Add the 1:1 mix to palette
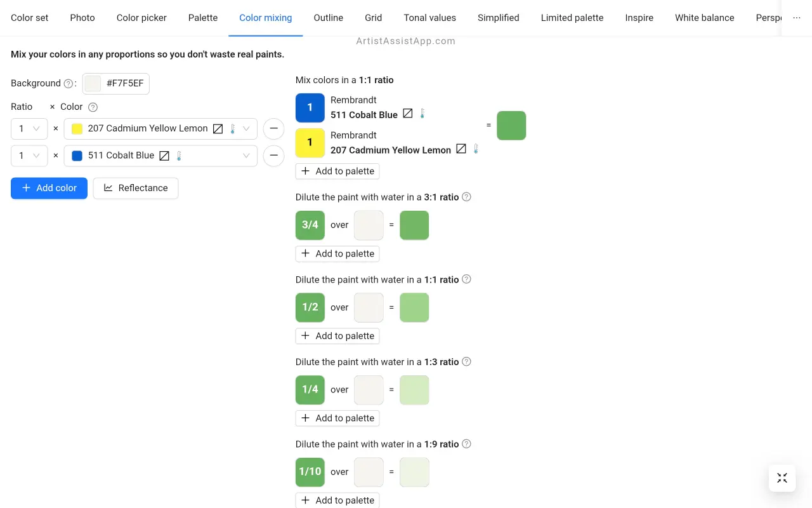 337,171
